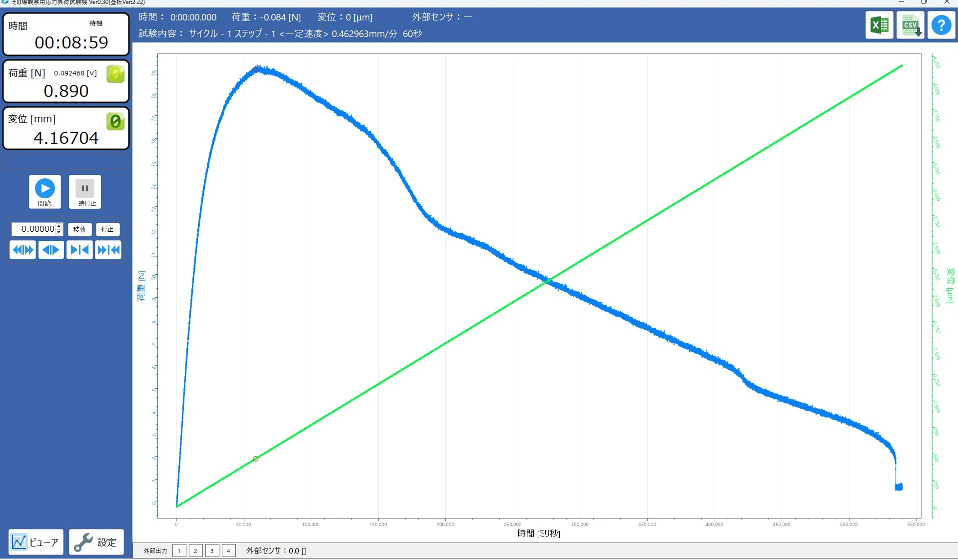Start the test with the 開始 play button

click(x=45, y=191)
